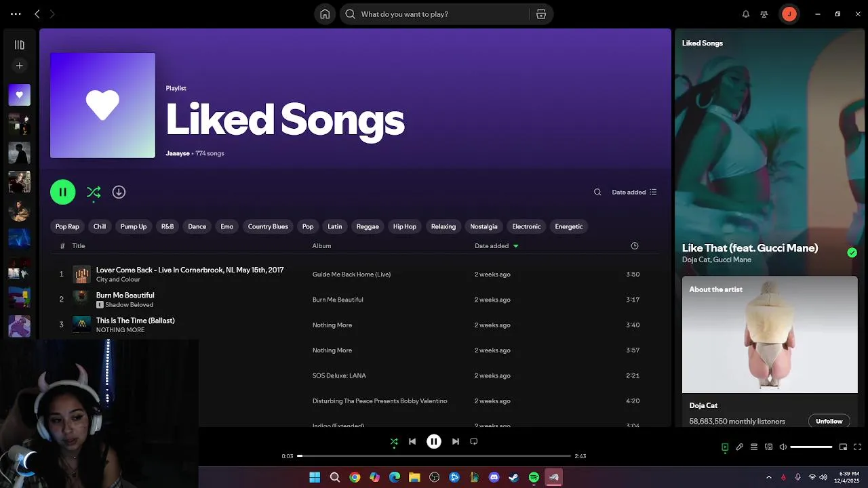Create a new playlist with plus icon
868x488 pixels.
(19, 66)
